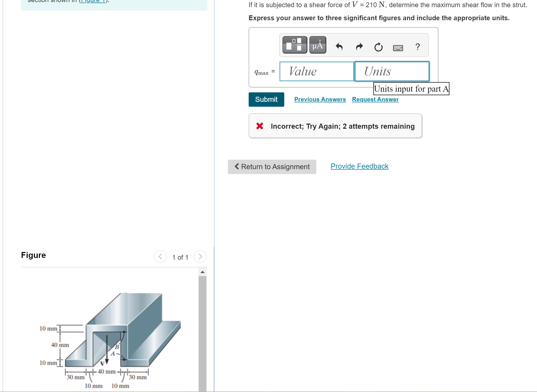The width and height of the screenshot is (537, 392).
Task: Request the answer
Action: point(375,99)
